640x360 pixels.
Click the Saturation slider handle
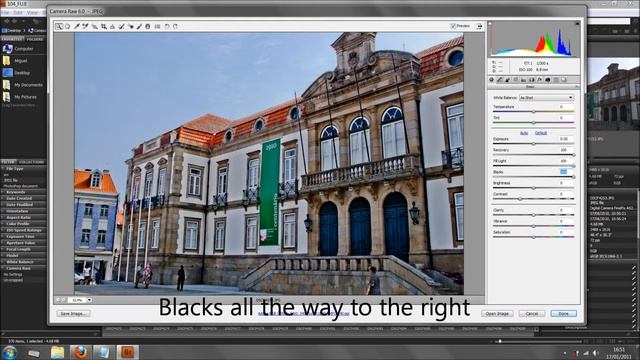tap(533, 237)
